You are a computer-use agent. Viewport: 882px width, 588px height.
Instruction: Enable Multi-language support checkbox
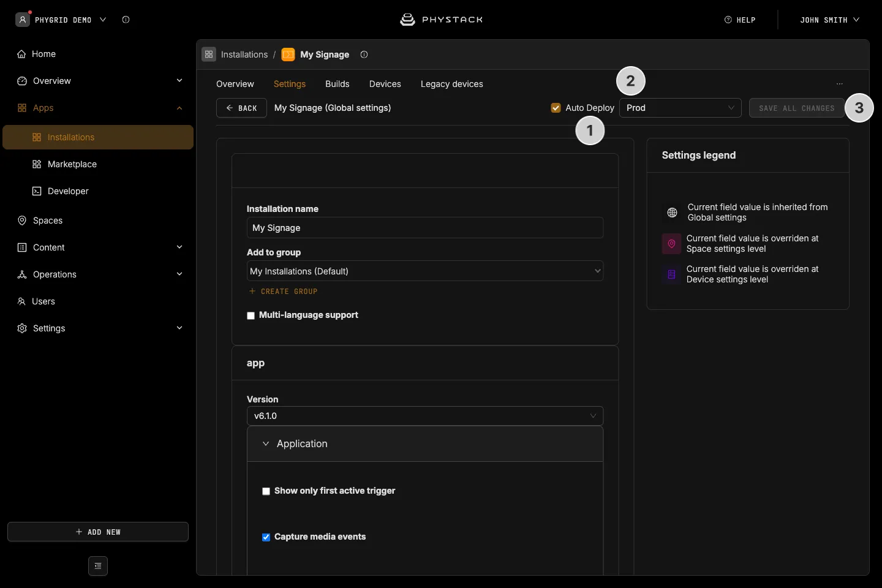tap(251, 315)
